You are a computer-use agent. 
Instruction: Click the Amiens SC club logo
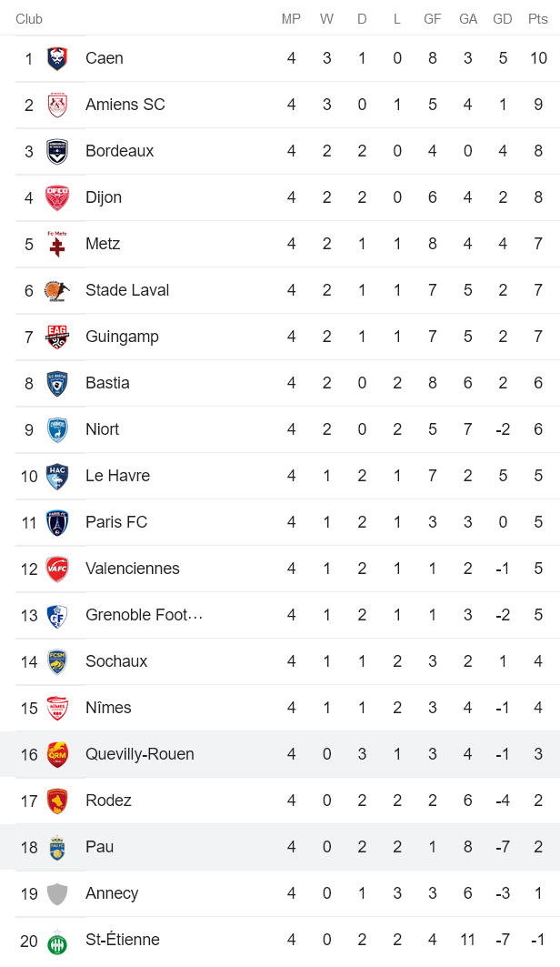pos(57,106)
